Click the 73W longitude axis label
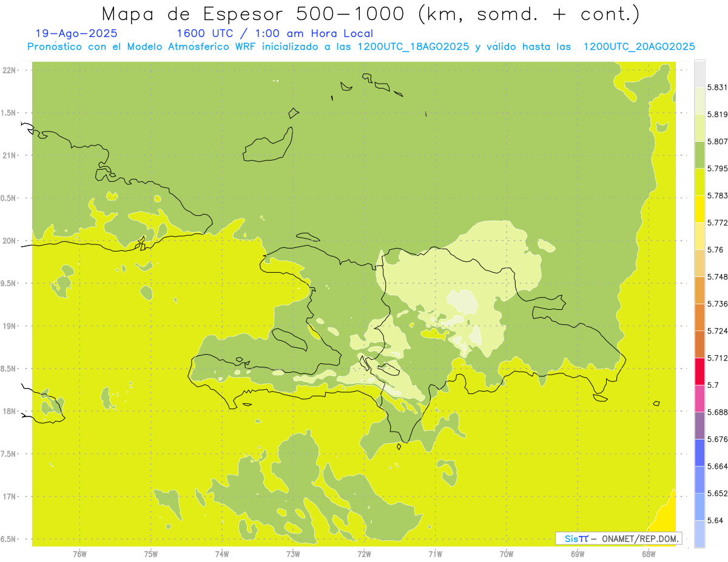This screenshot has height=562, width=728. point(293,554)
